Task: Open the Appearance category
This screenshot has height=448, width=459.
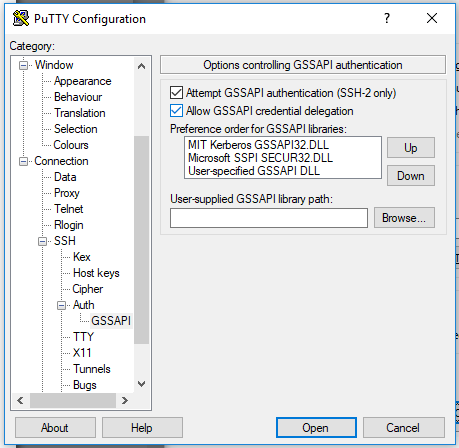Action: coord(83,81)
